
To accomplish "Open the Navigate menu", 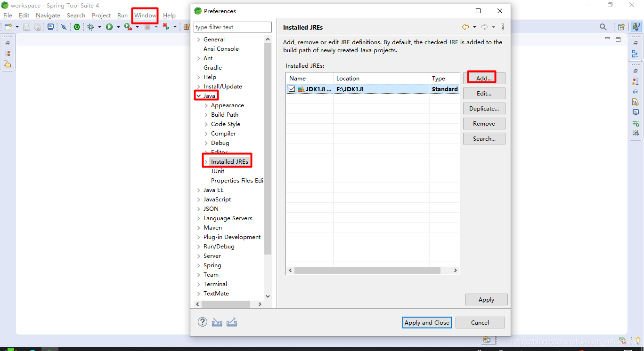I will [48, 16].
